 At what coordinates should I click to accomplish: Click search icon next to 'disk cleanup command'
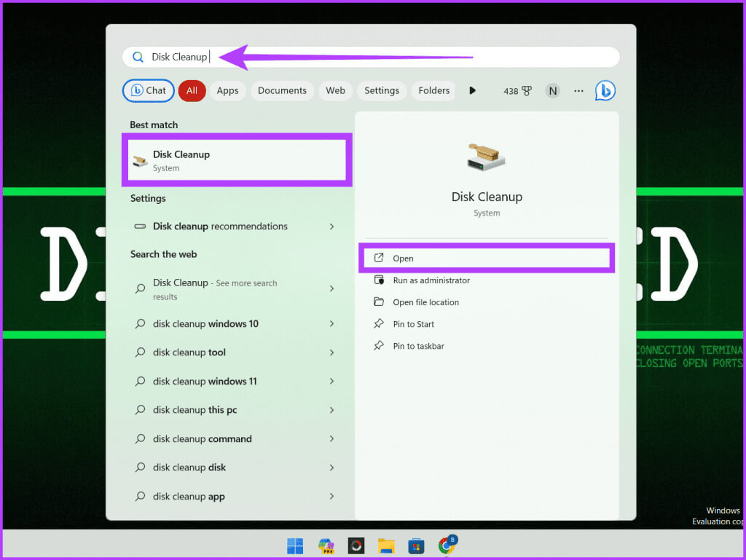click(140, 439)
